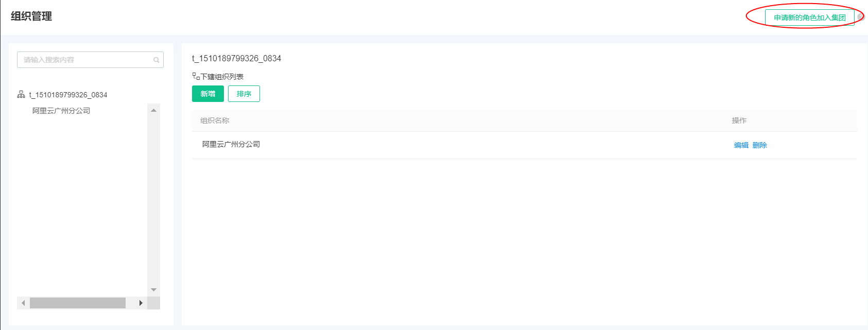This screenshot has height=330, width=868.
Task: Click the 下辖组织列表 hierarchy icon
Action: (196, 76)
